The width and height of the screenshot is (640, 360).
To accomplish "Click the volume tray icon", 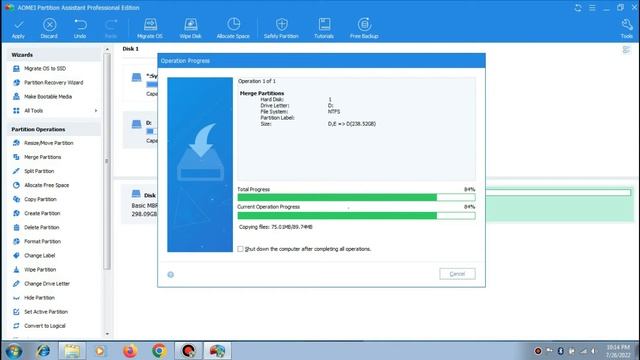I will click(x=593, y=351).
